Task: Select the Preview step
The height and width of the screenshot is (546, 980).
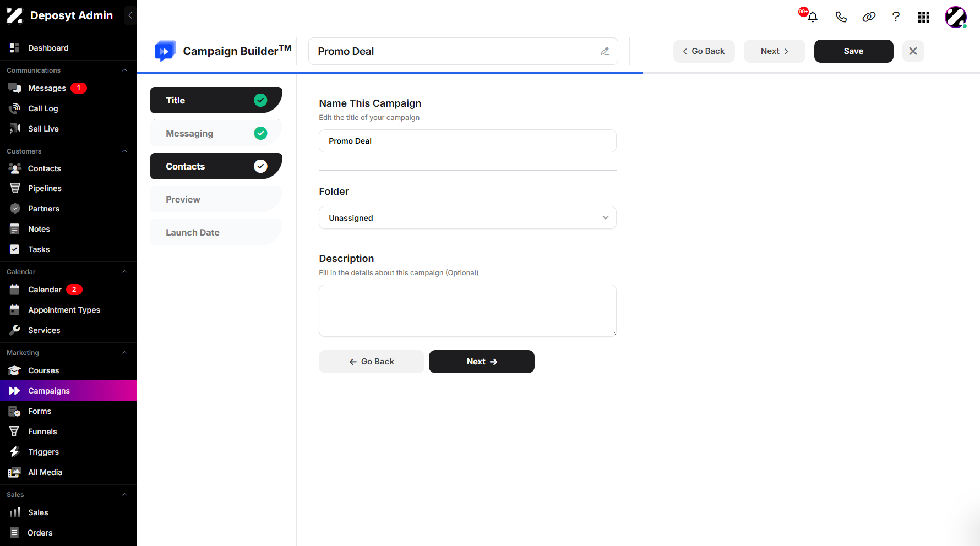Action: pyautogui.click(x=216, y=199)
